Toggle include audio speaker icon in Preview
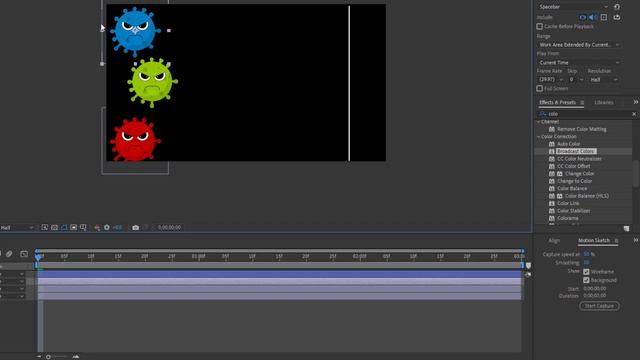The width and height of the screenshot is (640, 360). pyautogui.click(x=593, y=17)
